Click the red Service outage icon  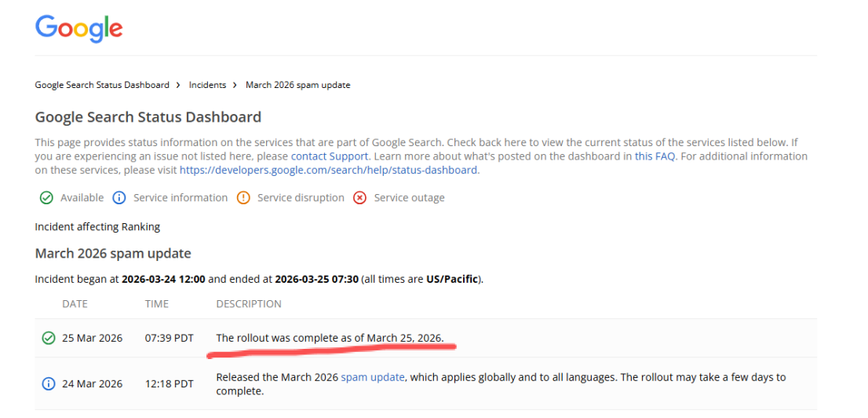[359, 198]
